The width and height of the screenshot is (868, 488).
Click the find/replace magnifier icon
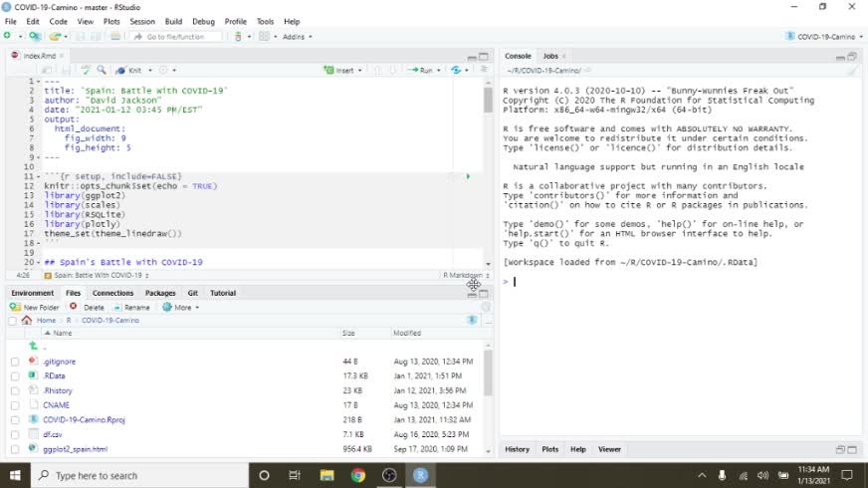101,71
